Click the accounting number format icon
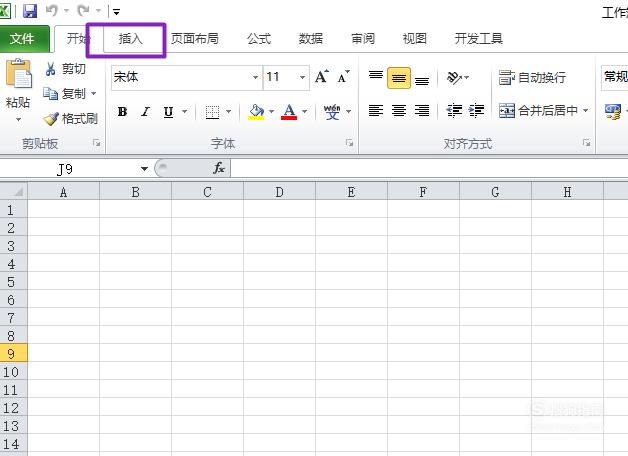Viewport: 628px width, 456px height. pyautogui.click(x=613, y=111)
